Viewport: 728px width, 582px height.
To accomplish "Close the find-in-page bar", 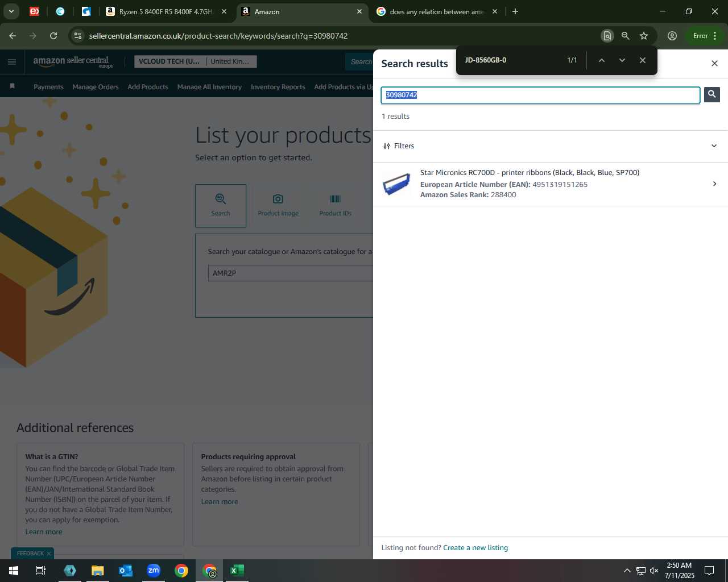I will pos(643,60).
